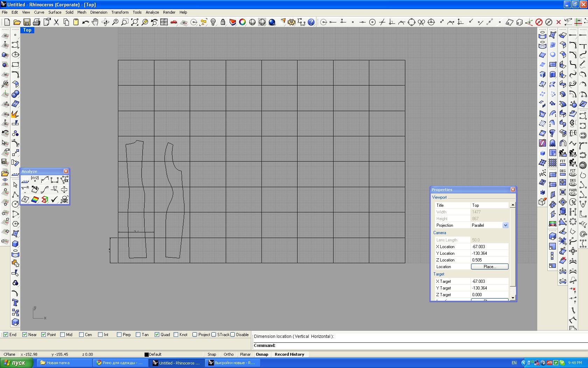This screenshot has height=368, width=588.
Task: Enable the Mid object snap checkbox
Action: (x=63, y=335)
